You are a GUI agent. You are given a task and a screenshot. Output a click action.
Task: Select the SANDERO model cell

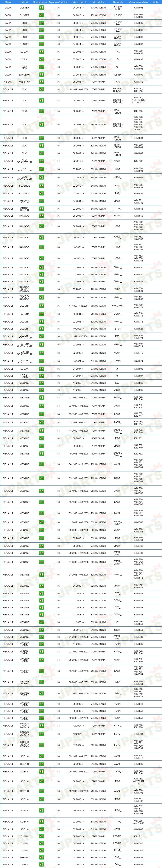click(24, 74)
